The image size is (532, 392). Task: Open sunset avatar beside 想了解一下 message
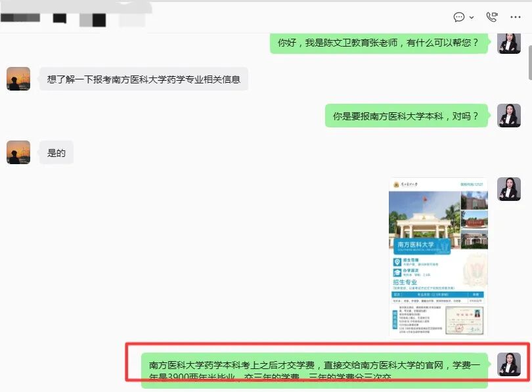click(18, 79)
